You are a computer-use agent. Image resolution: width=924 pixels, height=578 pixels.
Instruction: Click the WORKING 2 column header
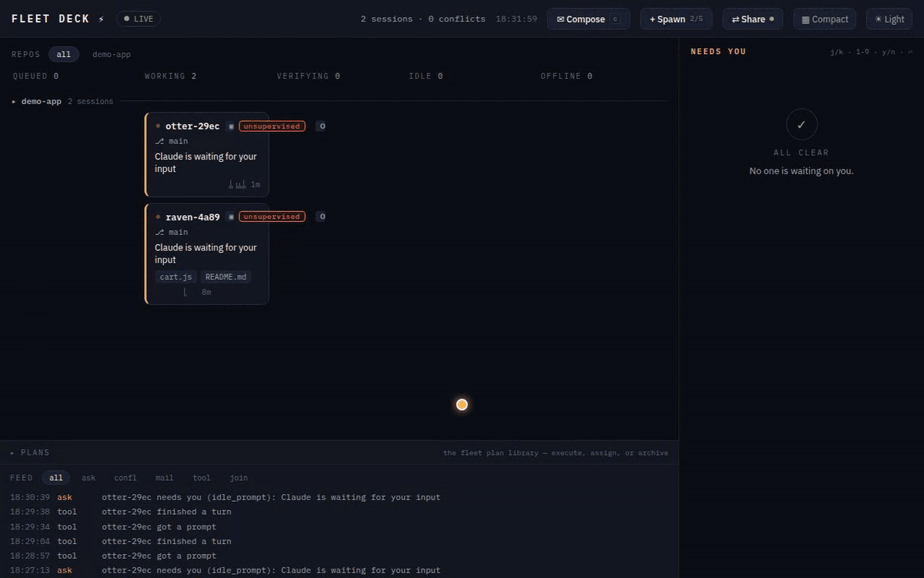tap(170, 76)
